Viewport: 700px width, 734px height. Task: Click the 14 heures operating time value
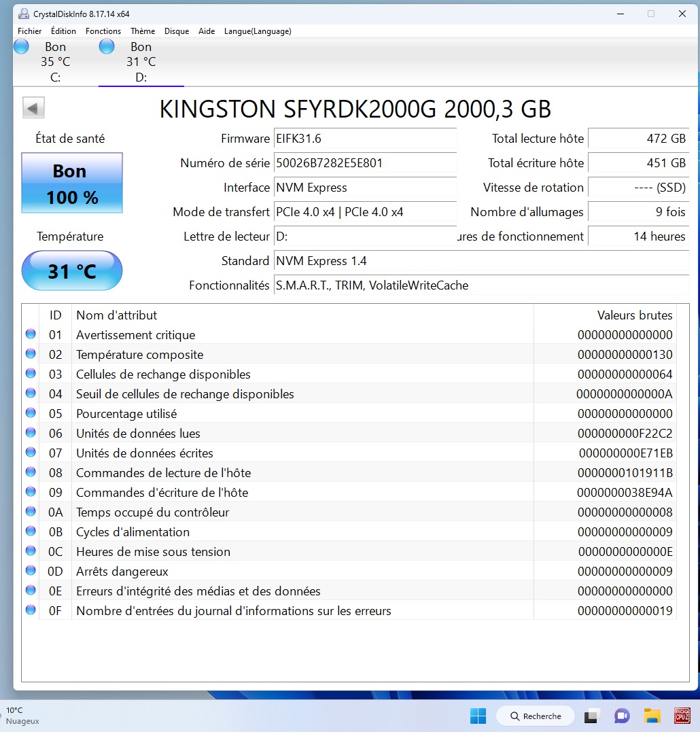(639, 237)
